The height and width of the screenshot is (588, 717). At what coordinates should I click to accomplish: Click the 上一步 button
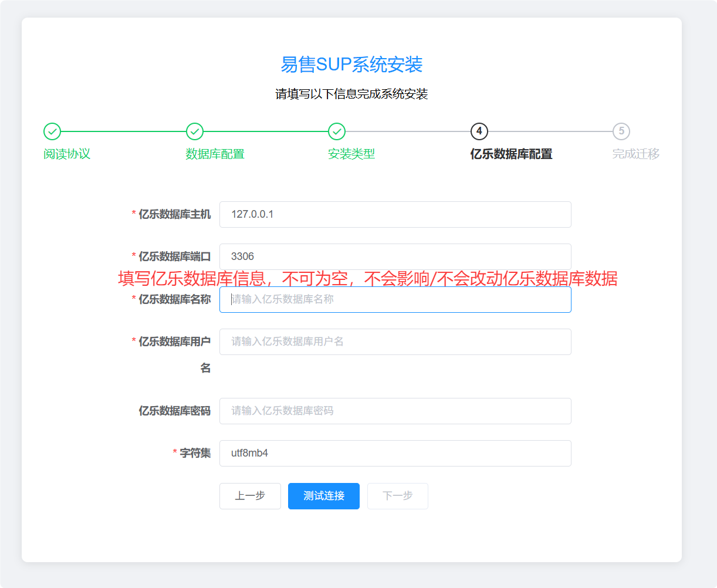[250, 496]
